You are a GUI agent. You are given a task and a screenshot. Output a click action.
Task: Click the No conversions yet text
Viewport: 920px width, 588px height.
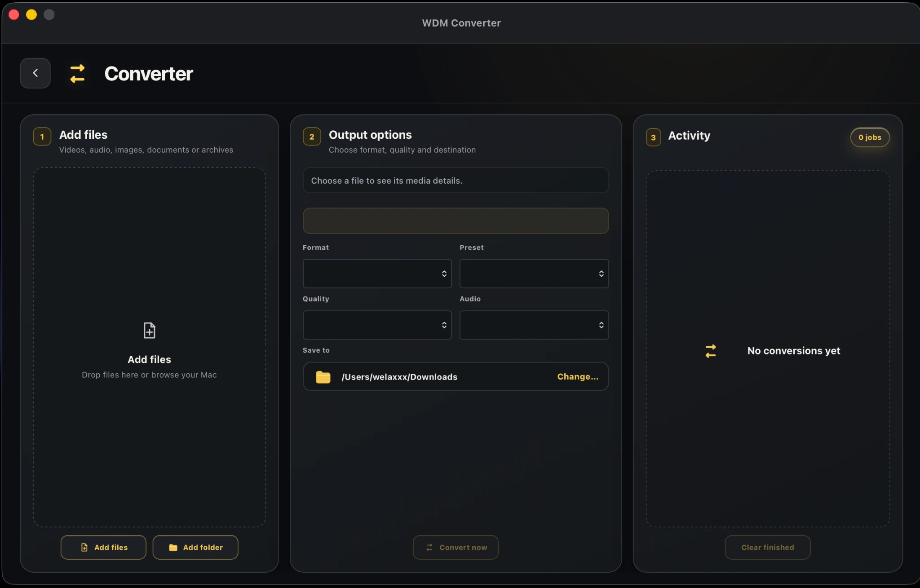pos(794,351)
